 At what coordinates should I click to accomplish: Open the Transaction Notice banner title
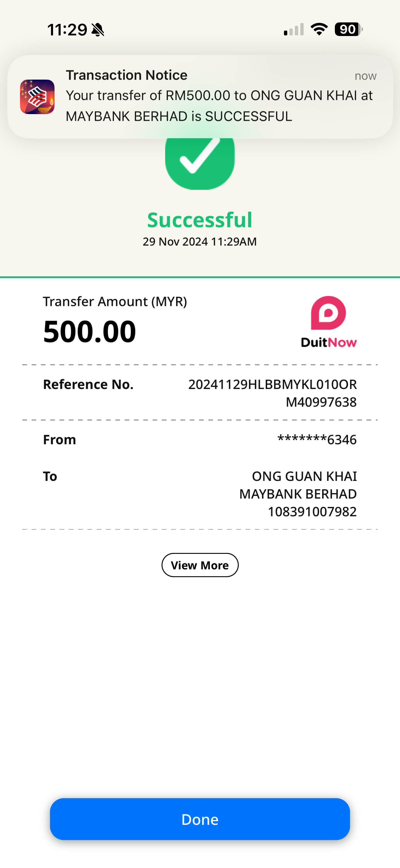point(126,75)
